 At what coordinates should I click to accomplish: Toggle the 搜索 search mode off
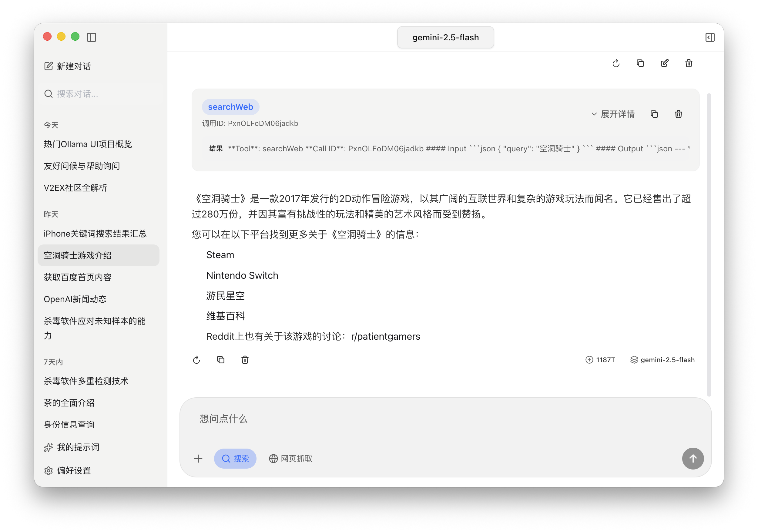click(235, 458)
